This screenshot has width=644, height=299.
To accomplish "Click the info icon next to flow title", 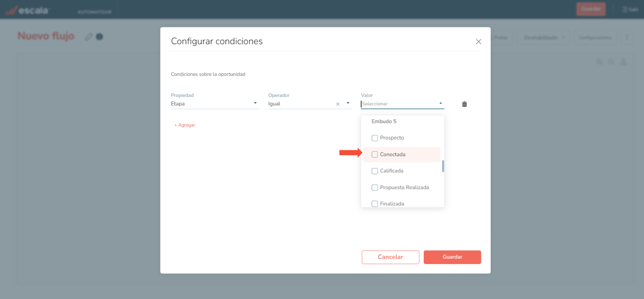I will [x=100, y=37].
